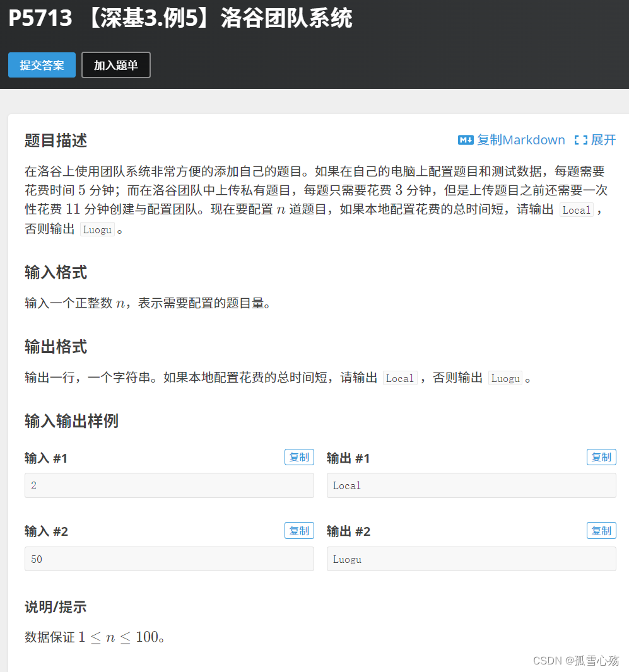Click the 复制 icon for 输出 #1 sample
The width and height of the screenshot is (629, 672).
pyautogui.click(x=601, y=457)
